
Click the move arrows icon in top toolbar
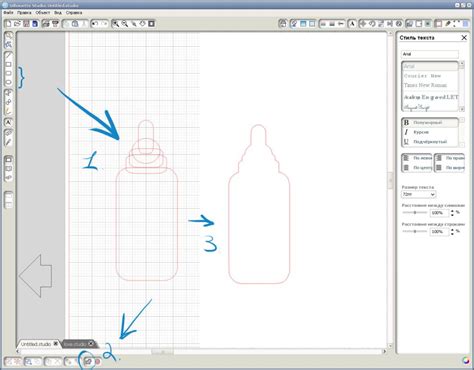coord(363,24)
